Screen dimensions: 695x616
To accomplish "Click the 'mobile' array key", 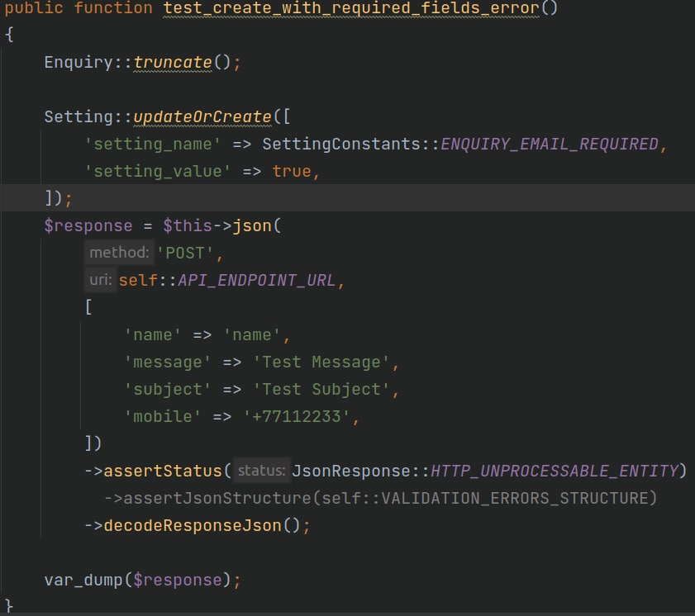I will click(x=163, y=417).
